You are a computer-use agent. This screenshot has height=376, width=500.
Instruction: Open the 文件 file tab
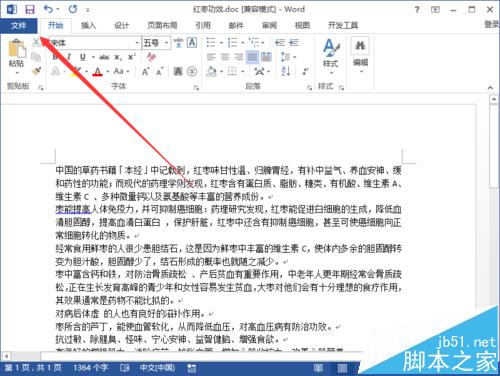click(19, 25)
